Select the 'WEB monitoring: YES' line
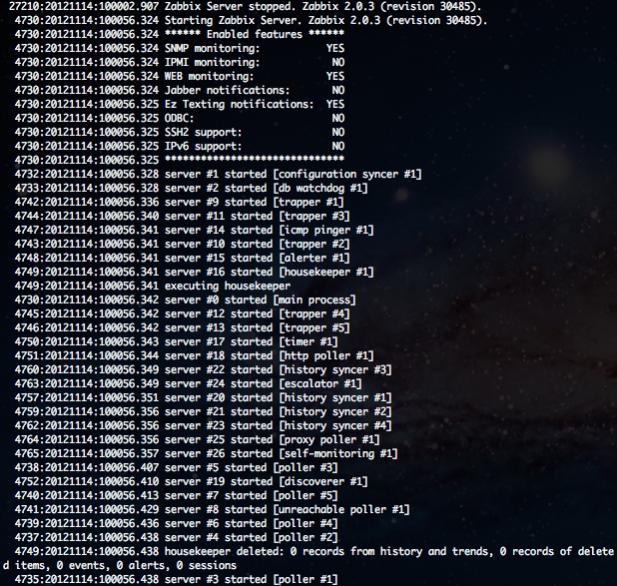The width and height of the screenshot is (617, 586). 179,76
